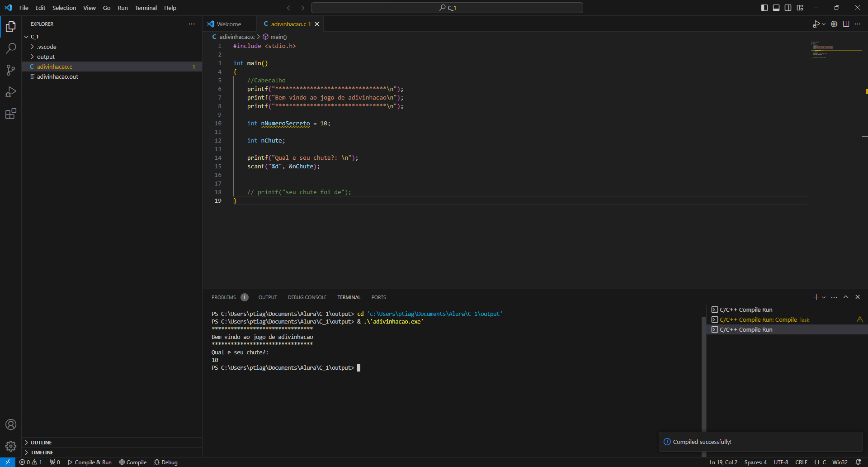Create a new terminal with plus icon
Image resolution: width=868 pixels, height=467 pixels.
(816, 297)
